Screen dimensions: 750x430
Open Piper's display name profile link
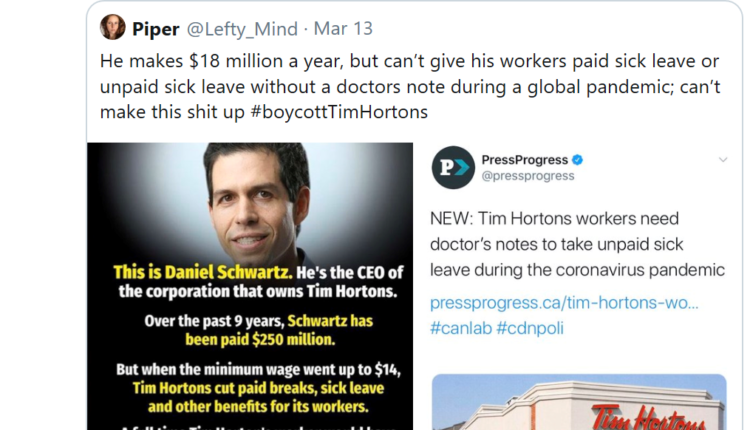coord(155,28)
